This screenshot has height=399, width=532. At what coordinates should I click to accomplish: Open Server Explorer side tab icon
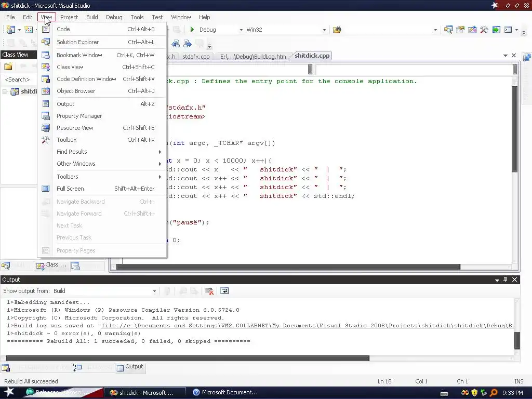pyautogui.click(x=527, y=57)
